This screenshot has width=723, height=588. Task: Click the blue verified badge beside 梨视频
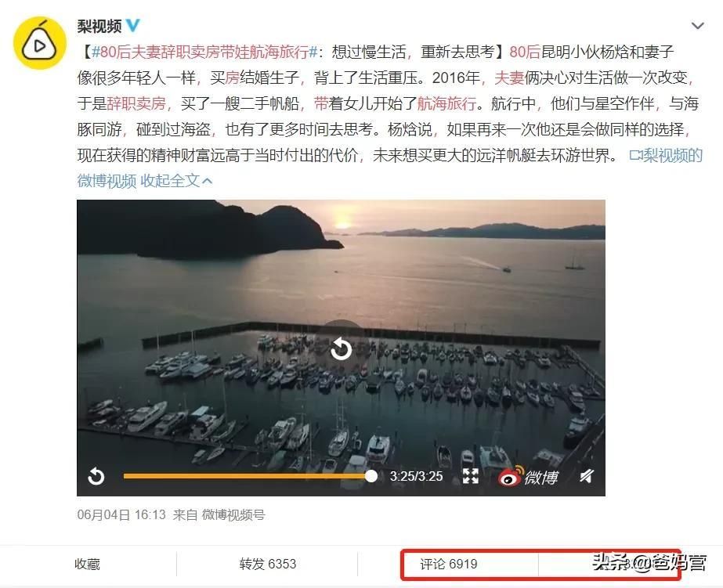click(133, 26)
